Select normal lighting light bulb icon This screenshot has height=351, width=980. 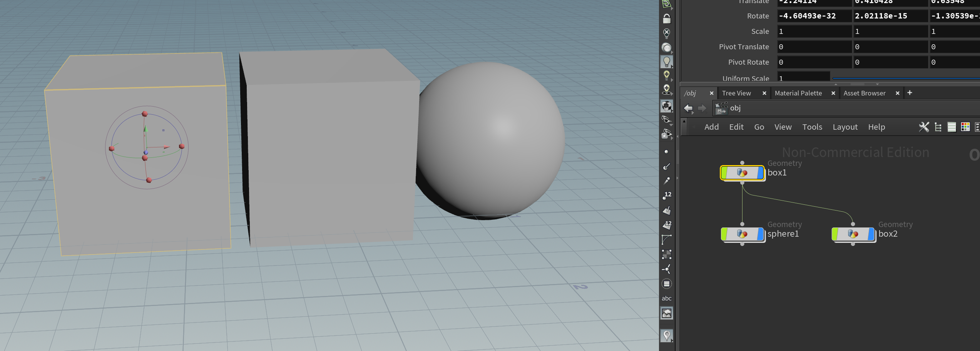coord(667,62)
